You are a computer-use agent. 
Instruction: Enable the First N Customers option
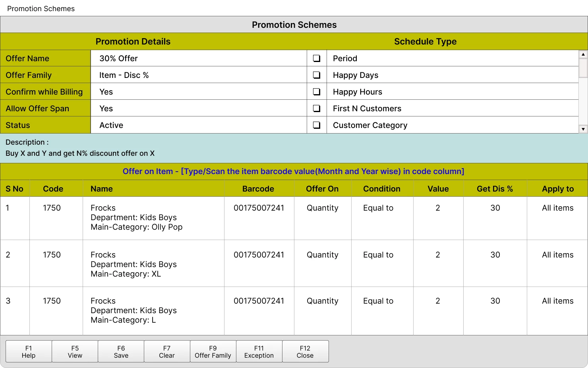pyautogui.click(x=316, y=108)
